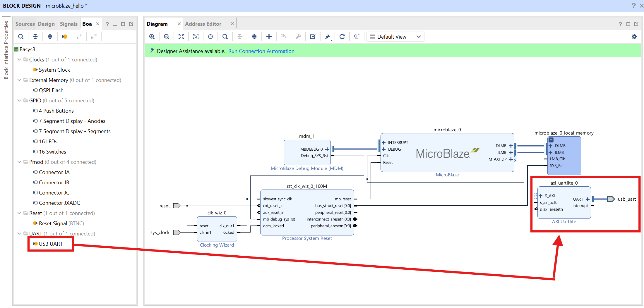644x308 pixels.
Task: Click the Board panel help question mark
Action: 107,24
